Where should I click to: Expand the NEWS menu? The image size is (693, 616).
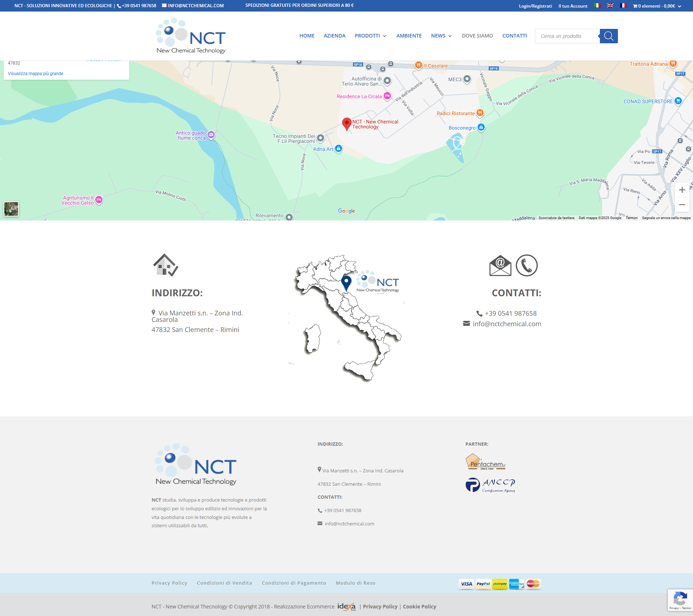[x=441, y=36]
